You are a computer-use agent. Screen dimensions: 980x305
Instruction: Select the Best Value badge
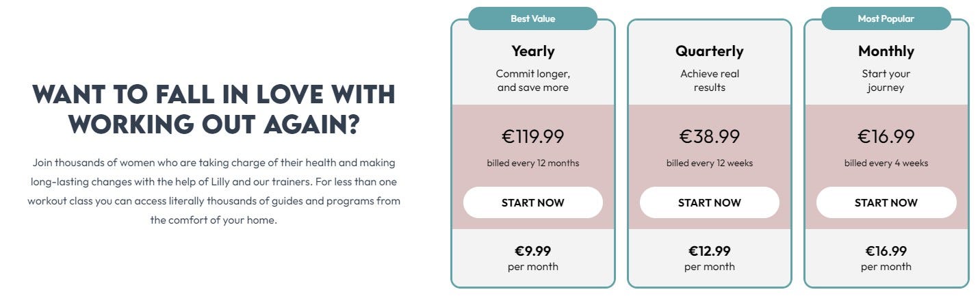[532, 18]
